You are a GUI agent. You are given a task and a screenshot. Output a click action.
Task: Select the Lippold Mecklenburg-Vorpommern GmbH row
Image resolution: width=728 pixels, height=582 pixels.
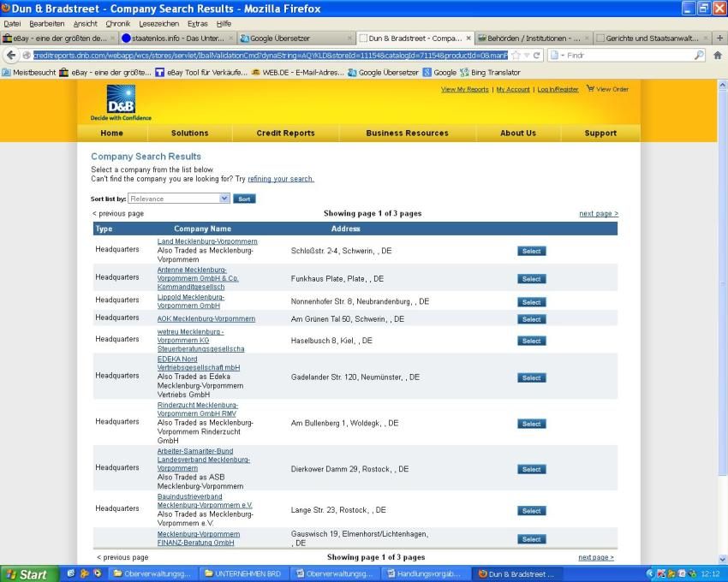tap(532, 302)
